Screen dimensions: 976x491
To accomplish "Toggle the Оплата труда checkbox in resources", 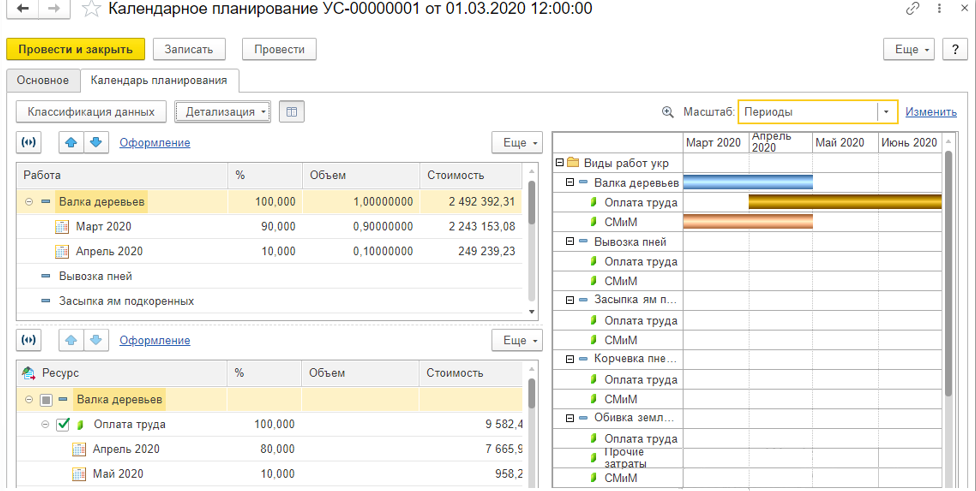I will 63,425.
